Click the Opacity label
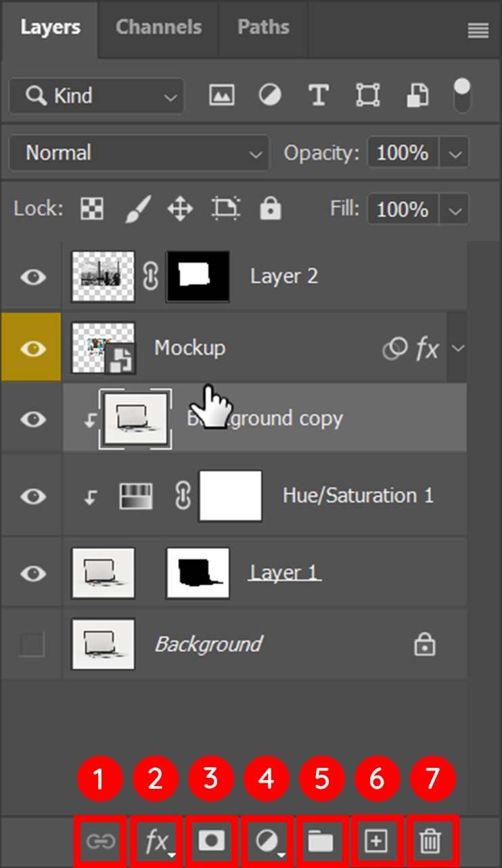 pyautogui.click(x=321, y=153)
